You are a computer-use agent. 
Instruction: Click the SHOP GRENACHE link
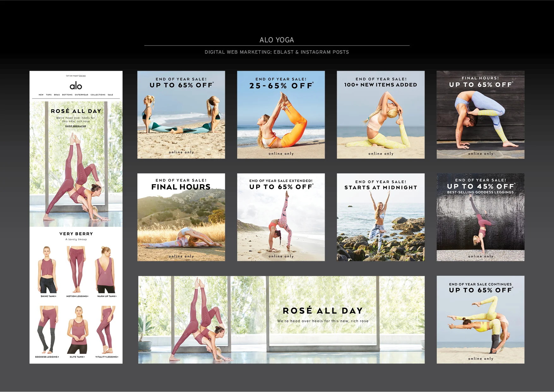point(76,126)
